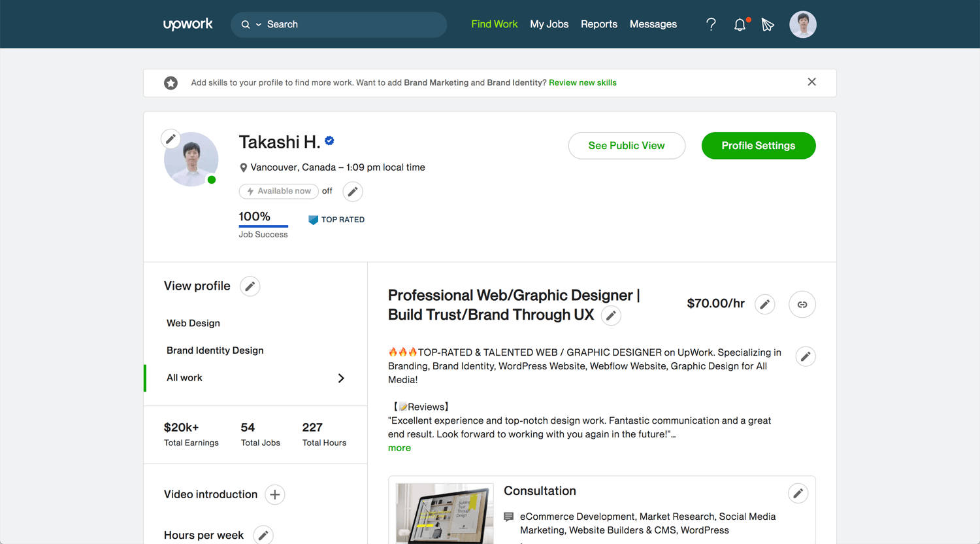Click the Takashi H. name heading
The width and height of the screenshot is (980, 544).
(x=280, y=142)
